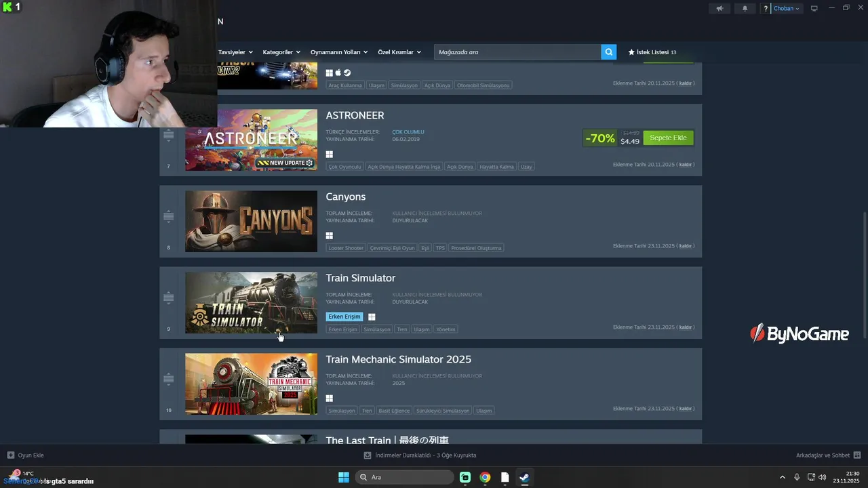Select Açık Dünya Hayatta Kalma İnşa tag

click(404, 167)
